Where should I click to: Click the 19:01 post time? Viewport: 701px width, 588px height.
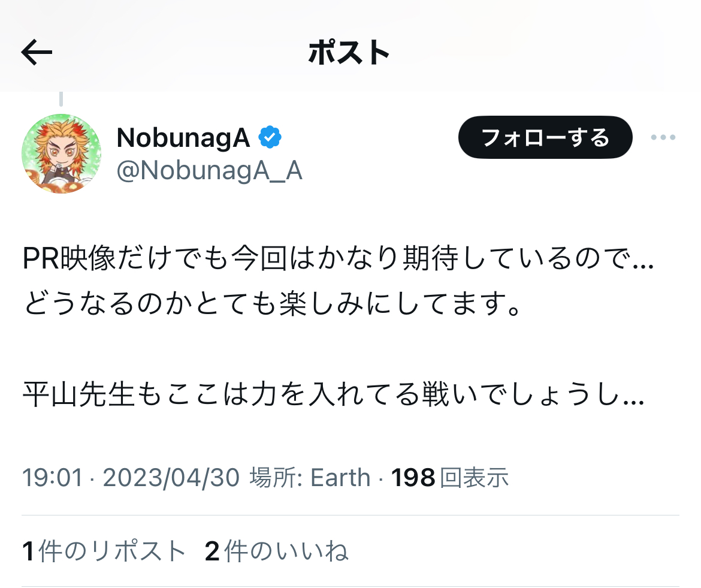53,478
